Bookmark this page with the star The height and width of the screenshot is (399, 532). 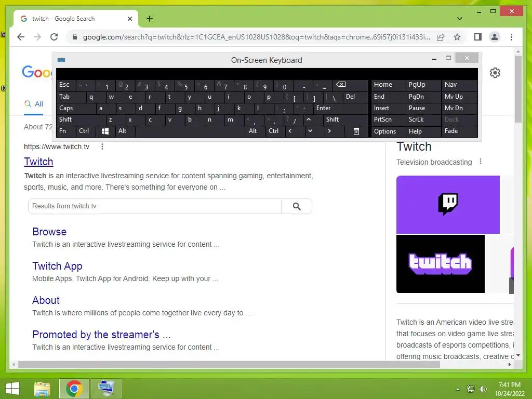click(457, 37)
